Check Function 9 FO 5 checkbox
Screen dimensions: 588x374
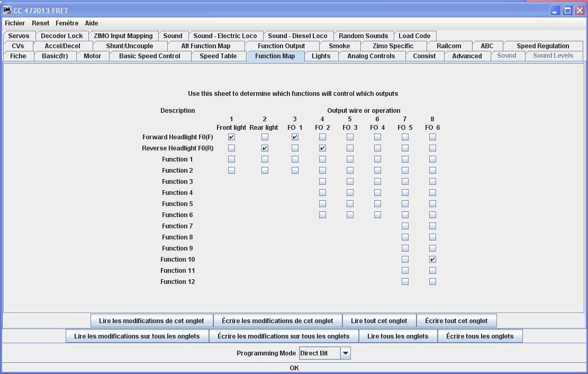pos(405,248)
